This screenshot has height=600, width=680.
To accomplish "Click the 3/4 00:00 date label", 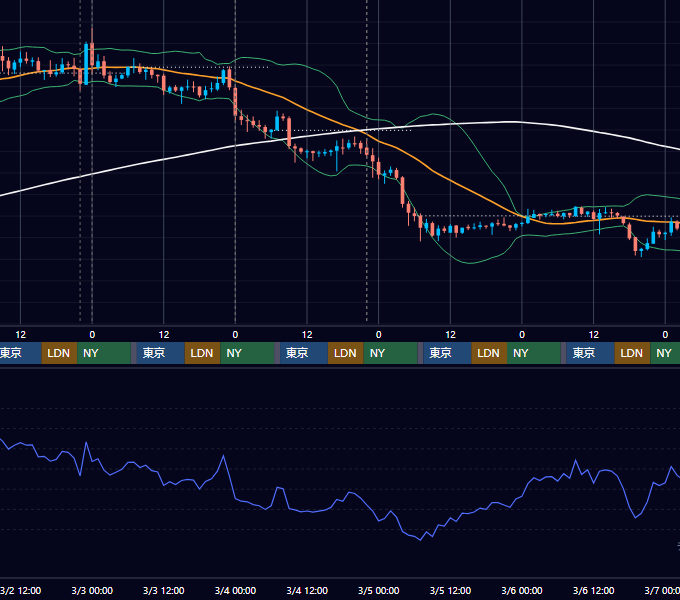I will pos(235,590).
